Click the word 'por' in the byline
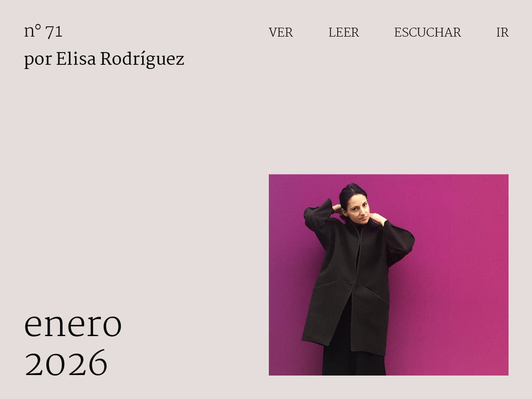The width and height of the screenshot is (532, 399). (38, 60)
